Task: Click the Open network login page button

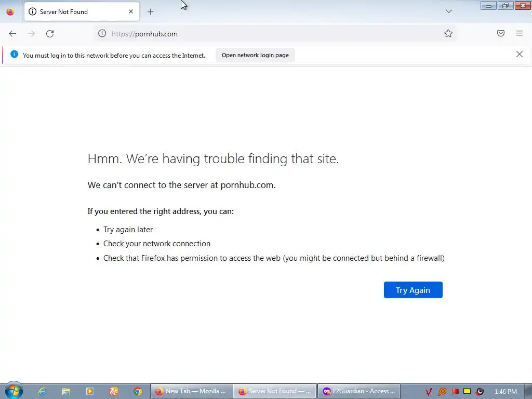Action: click(x=255, y=55)
